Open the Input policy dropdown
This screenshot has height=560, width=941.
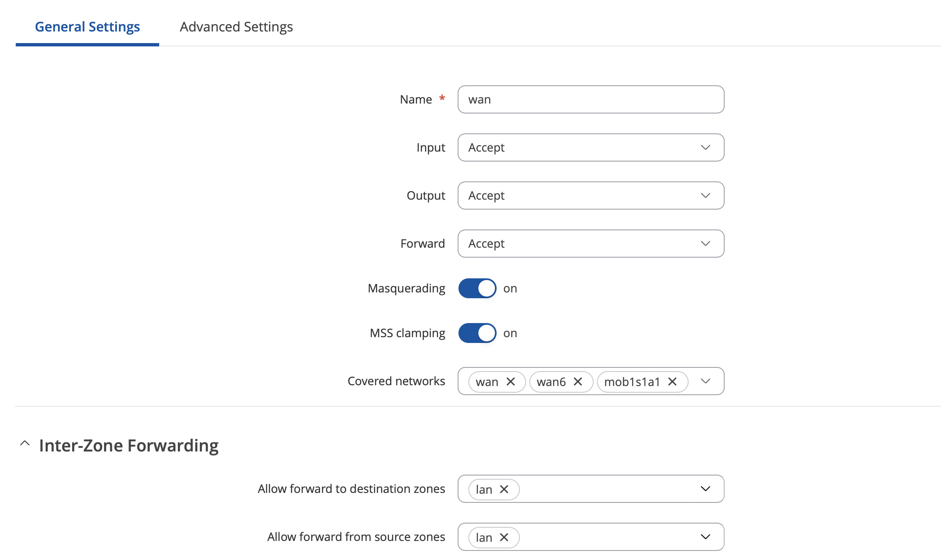click(x=591, y=147)
